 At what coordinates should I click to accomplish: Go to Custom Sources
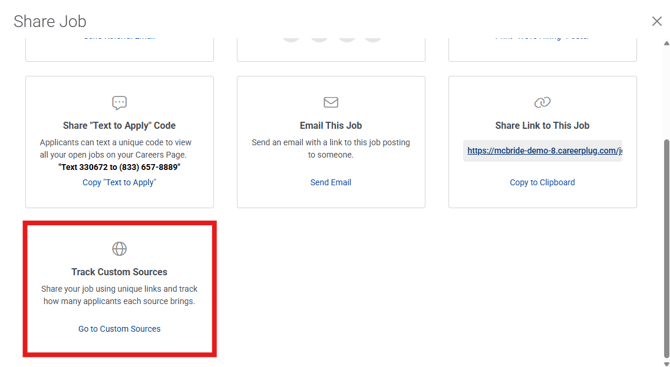pos(119,329)
